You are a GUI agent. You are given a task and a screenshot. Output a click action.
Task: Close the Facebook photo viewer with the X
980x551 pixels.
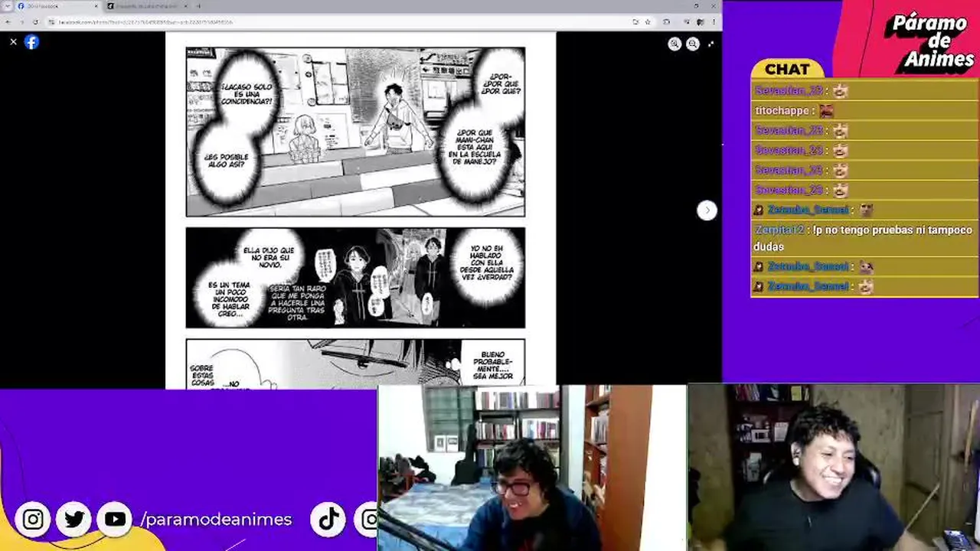pos(13,42)
